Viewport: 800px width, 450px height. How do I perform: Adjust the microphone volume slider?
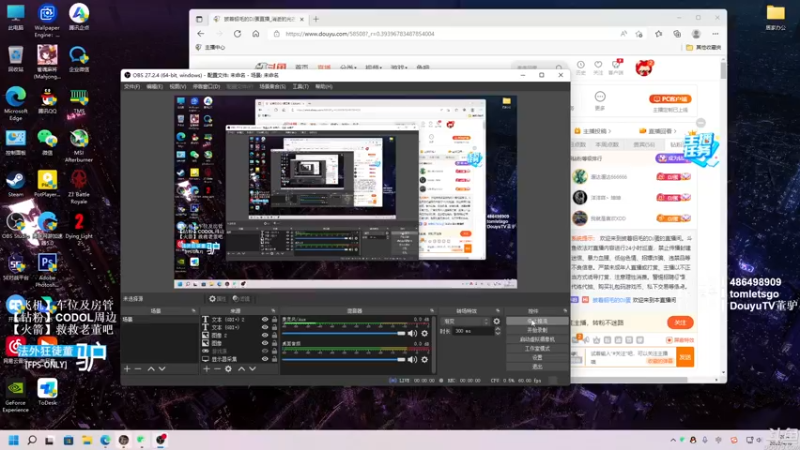[344, 333]
